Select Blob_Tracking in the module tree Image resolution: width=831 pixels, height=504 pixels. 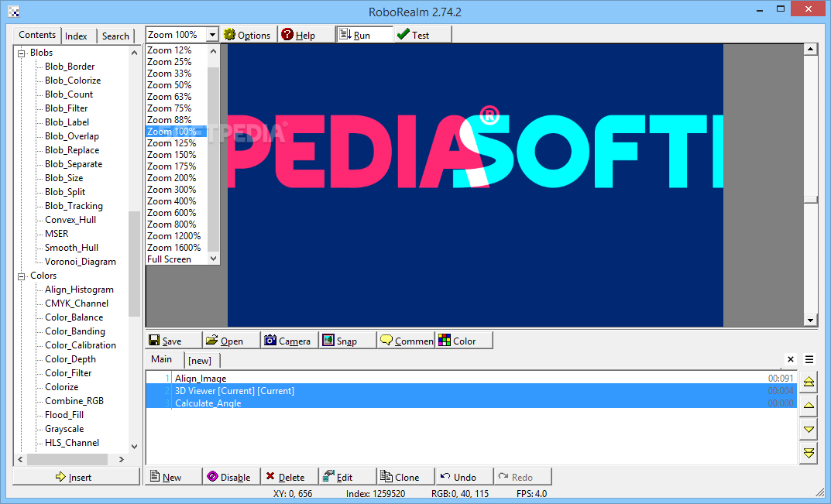click(74, 206)
